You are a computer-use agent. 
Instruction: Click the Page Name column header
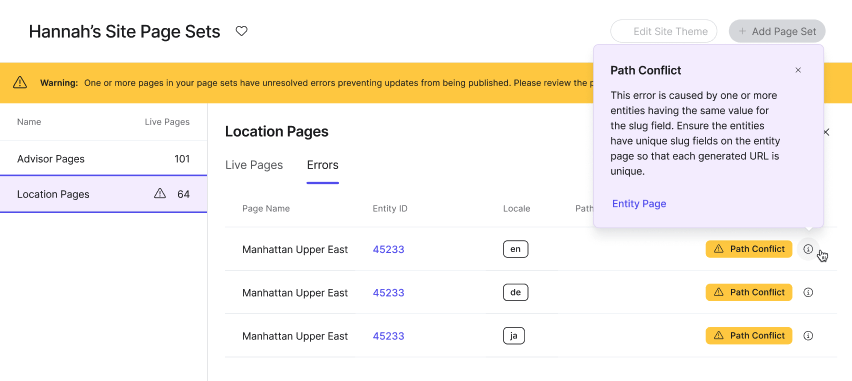266,209
